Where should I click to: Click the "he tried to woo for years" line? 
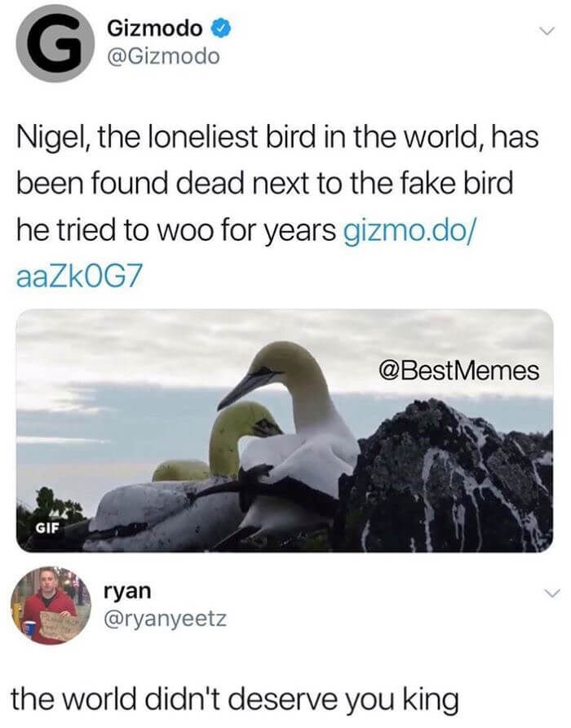coord(176,230)
